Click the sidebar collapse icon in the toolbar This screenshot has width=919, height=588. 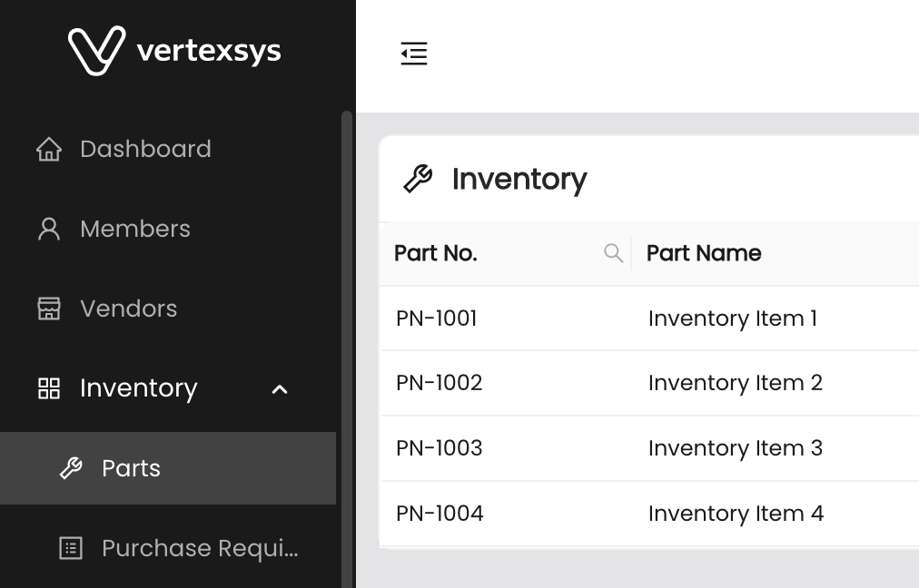coord(414,54)
